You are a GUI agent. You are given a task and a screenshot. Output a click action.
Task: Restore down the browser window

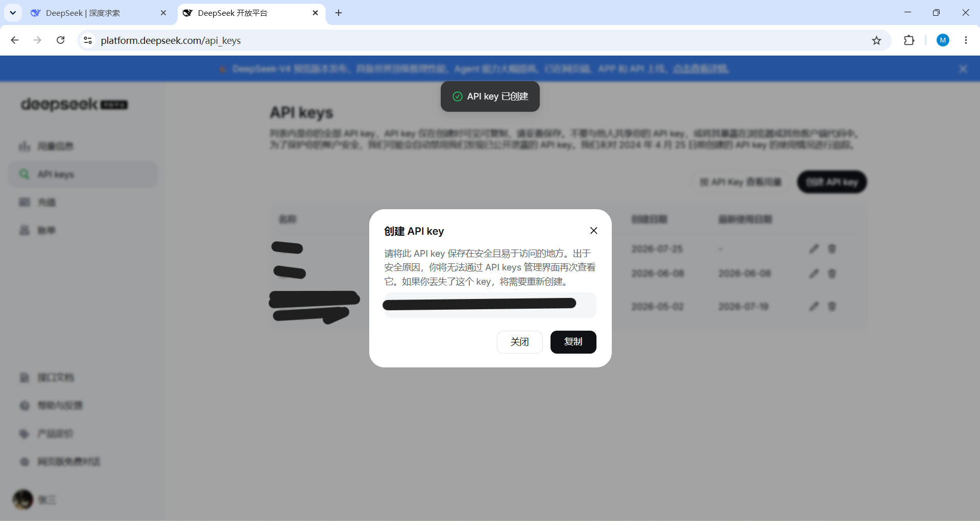pos(936,13)
